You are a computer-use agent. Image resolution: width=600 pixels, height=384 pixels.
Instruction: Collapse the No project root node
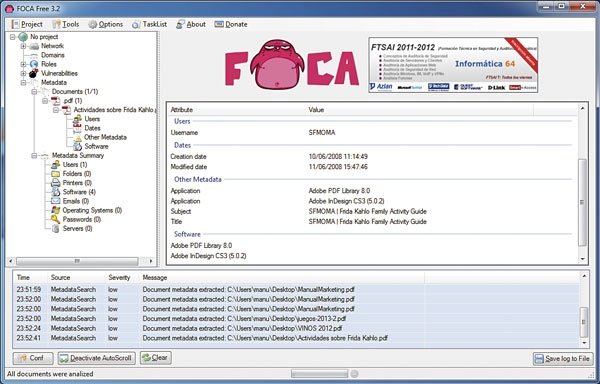(x=13, y=37)
